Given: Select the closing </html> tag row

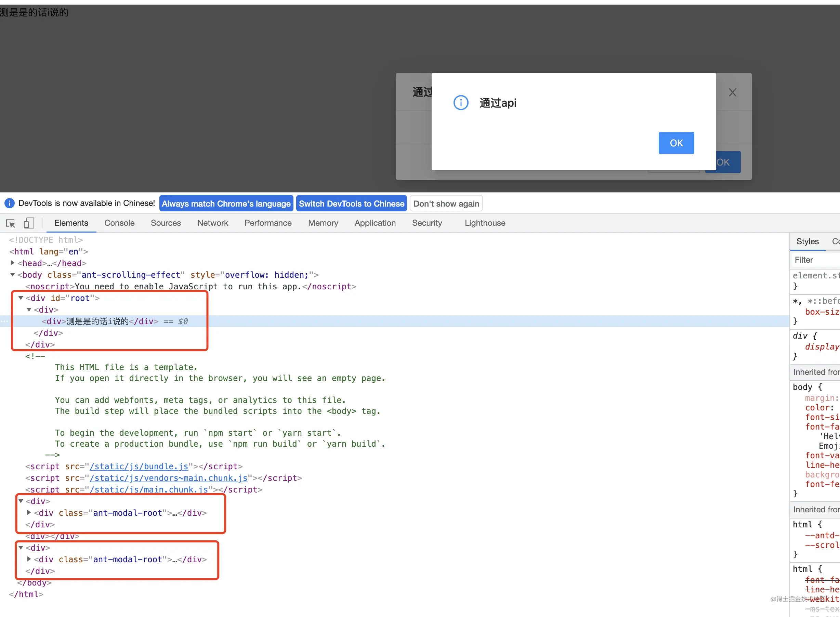Looking at the screenshot, I should (x=26, y=594).
